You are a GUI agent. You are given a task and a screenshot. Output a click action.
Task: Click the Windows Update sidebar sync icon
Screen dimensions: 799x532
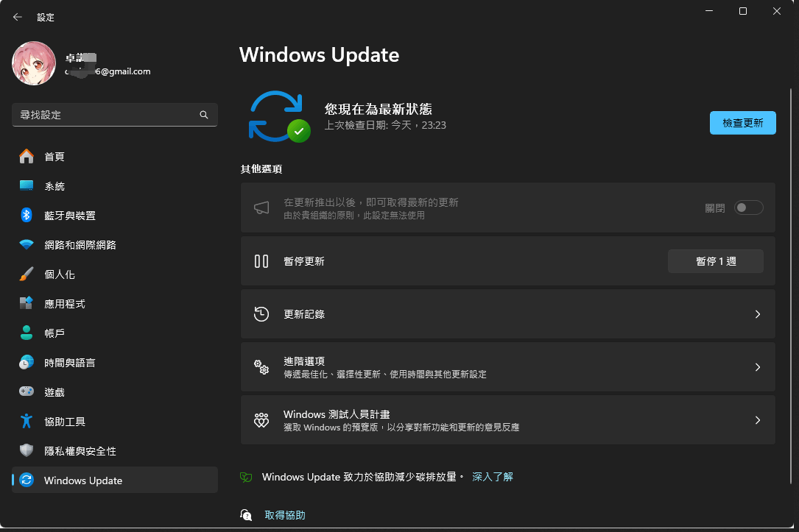click(x=27, y=480)
